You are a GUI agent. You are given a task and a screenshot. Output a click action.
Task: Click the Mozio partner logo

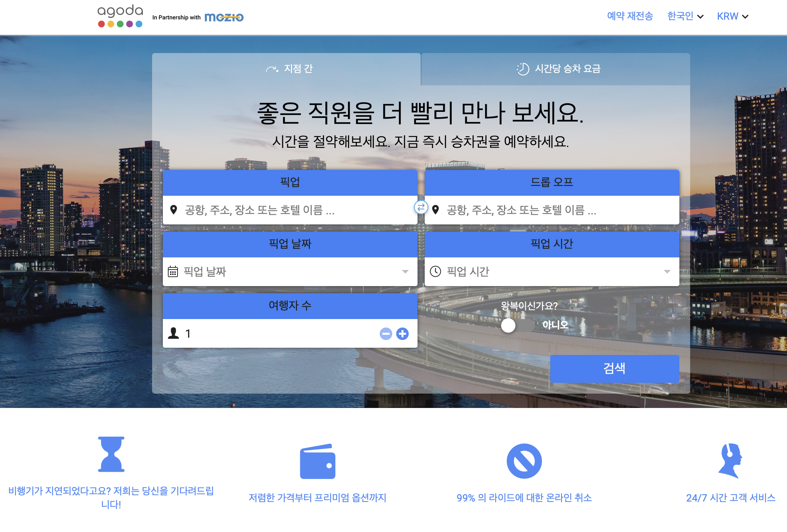click(x=224, y=17)
